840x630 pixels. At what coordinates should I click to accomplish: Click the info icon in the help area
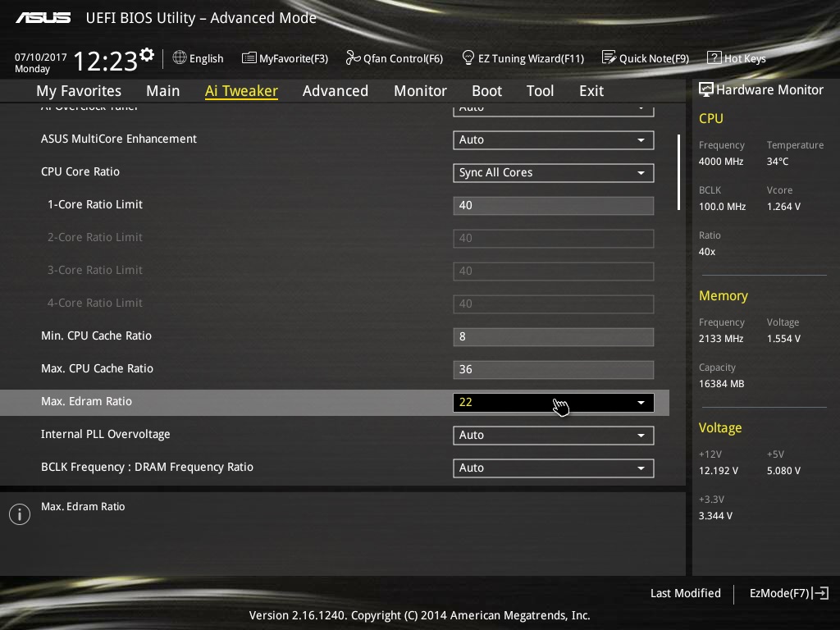pyautogui.click(x=20, y=514)
